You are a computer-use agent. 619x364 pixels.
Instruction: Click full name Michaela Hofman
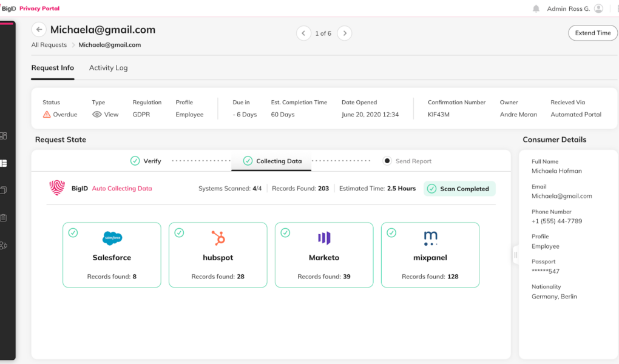(556, 171)
